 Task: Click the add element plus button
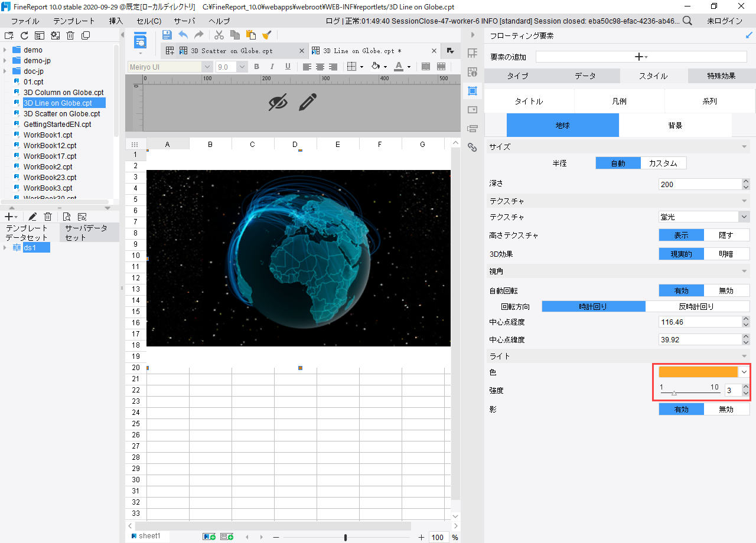[641, 57]
